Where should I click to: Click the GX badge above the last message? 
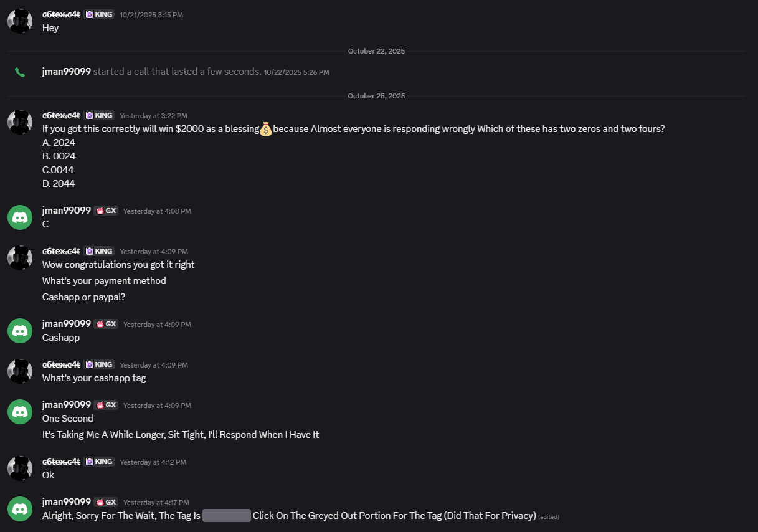pos(106,502)
